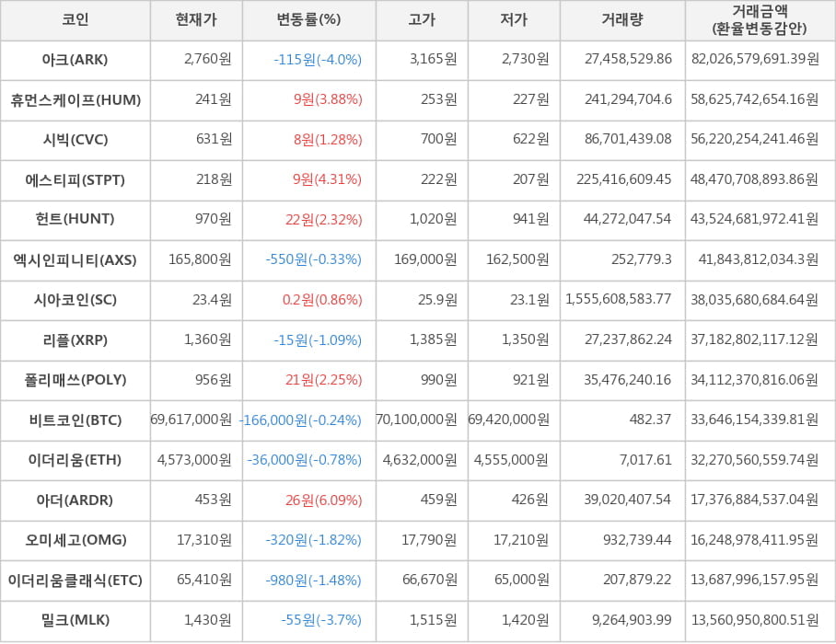The image size is (836, 644).
Task: Select the 에스티피(STPT) coin name
Action: tap(75, 180)
